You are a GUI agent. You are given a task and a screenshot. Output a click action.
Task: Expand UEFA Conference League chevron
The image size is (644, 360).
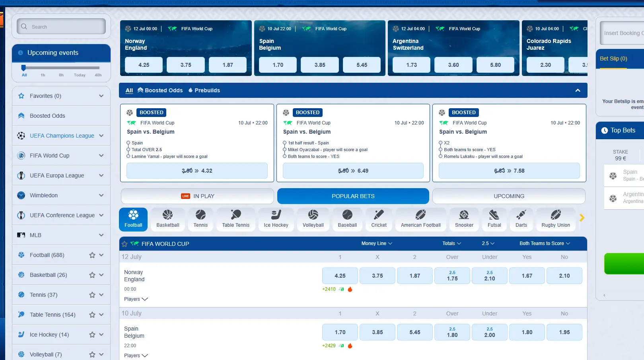[101, 215]
